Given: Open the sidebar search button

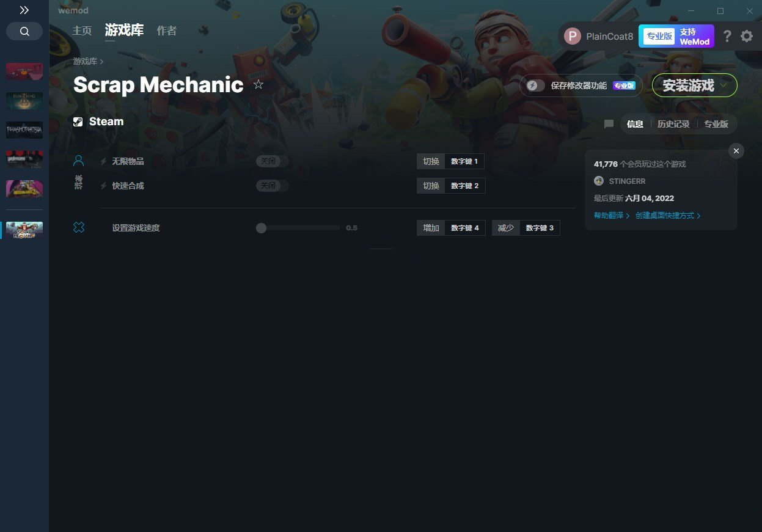Looking at the screenshot, I should click(x=24, y=32).
